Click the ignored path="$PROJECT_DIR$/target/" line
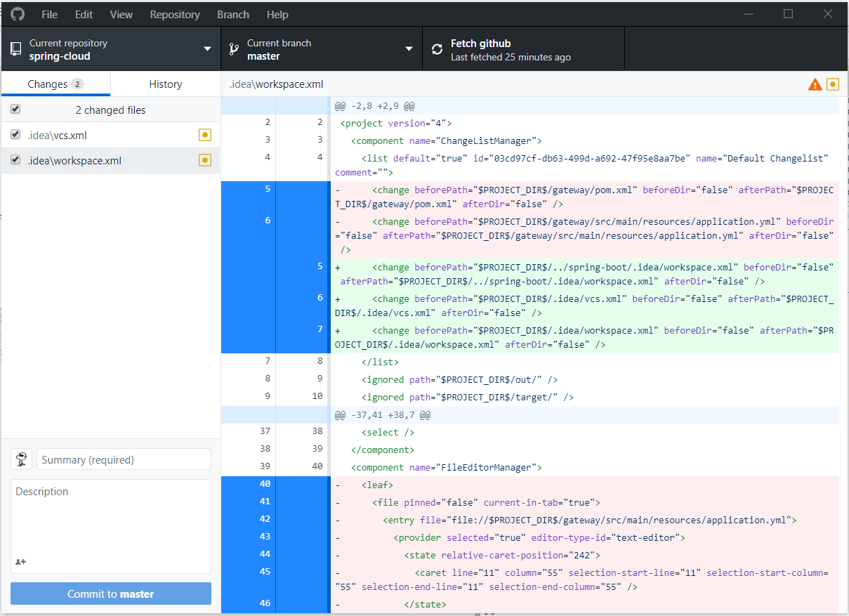The height and width of the screenshot is (616, 849). 584,397
